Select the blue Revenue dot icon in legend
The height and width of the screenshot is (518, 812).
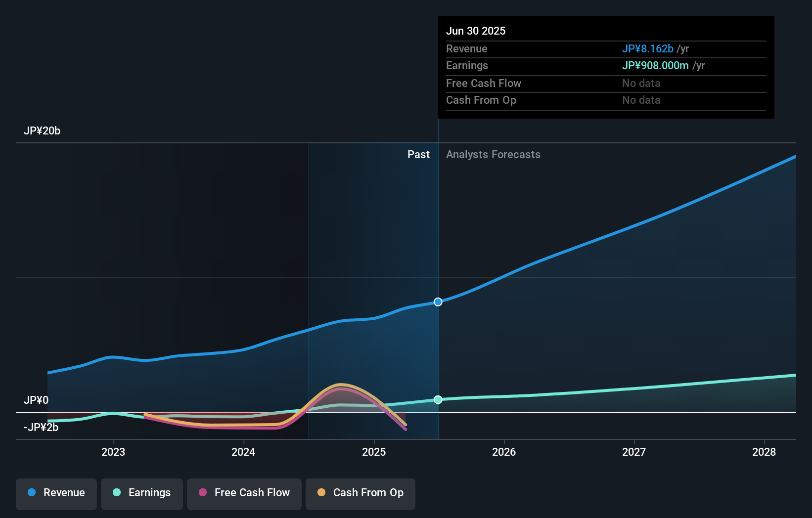pyautogui.click(x=31, y=493)
